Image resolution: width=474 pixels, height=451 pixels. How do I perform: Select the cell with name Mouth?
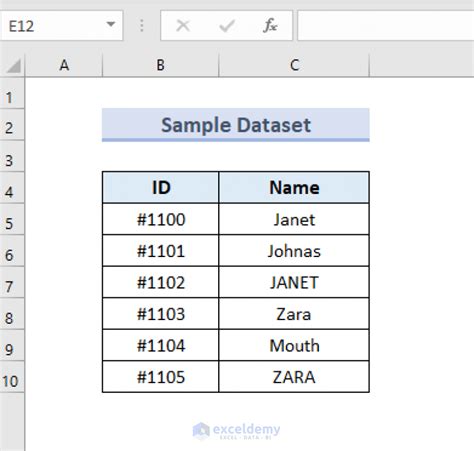click(294, 345)
